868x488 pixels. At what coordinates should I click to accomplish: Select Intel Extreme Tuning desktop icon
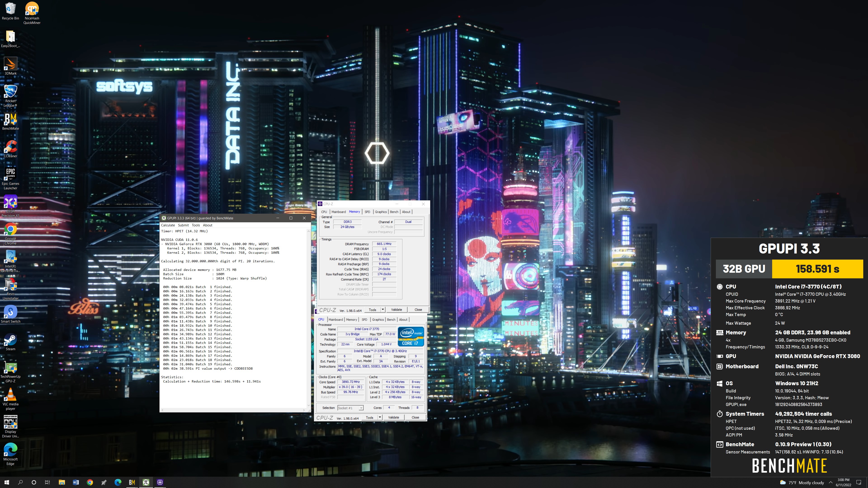point(10,261)
